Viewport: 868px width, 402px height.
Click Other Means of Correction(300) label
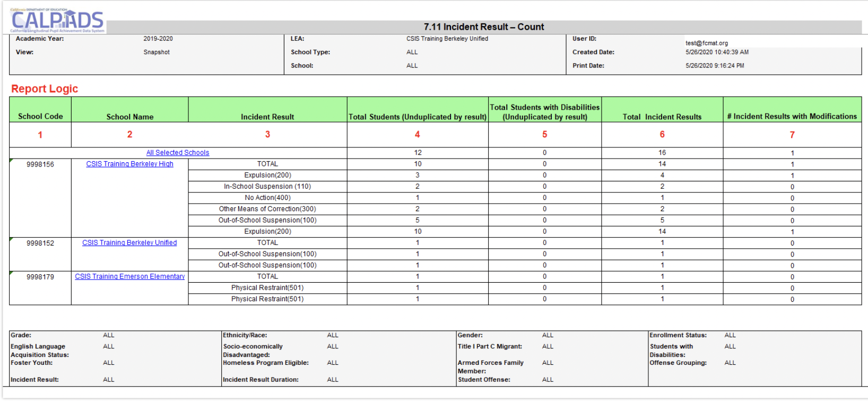(267, 209)
